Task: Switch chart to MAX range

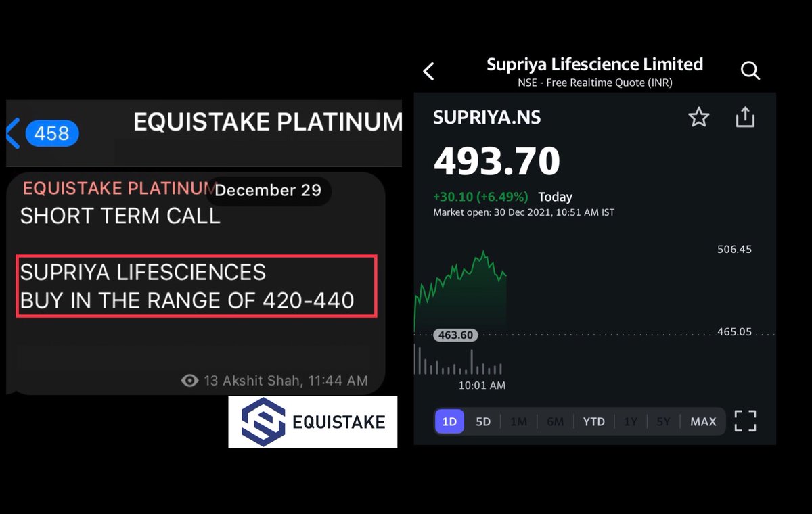Action: 703,421
